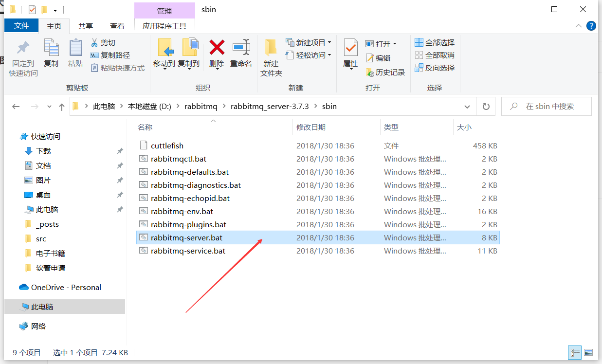Expand the address bar history dropdown

point(467,107)
